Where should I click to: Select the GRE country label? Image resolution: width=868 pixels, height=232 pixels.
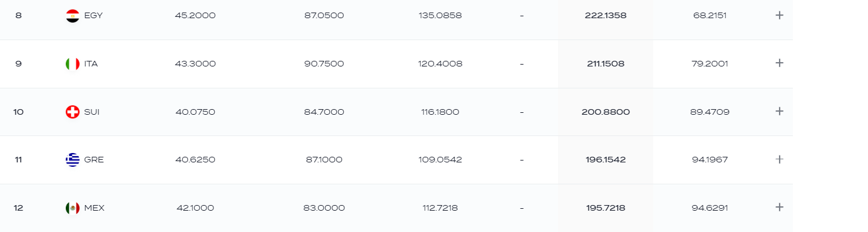pos(94,160)
